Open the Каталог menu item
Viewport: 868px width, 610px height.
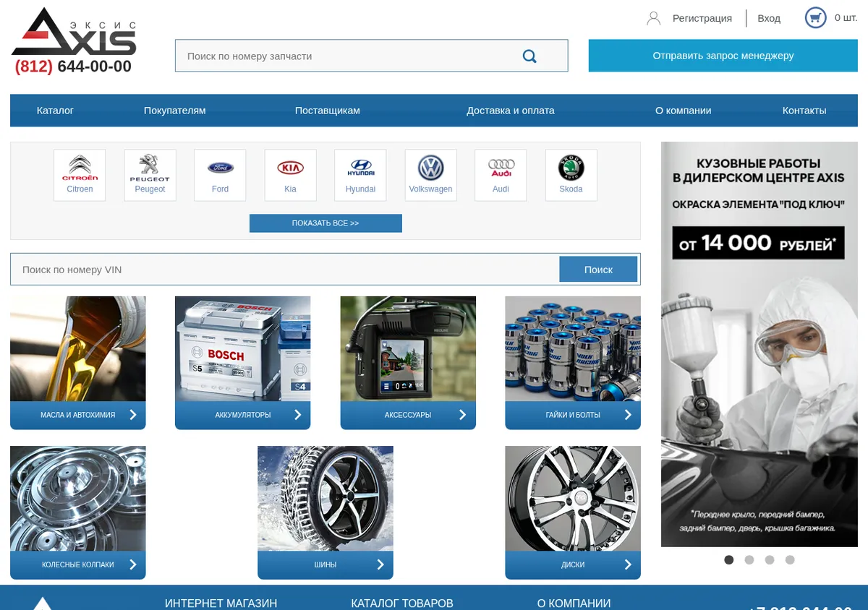[x=56, y=111]
